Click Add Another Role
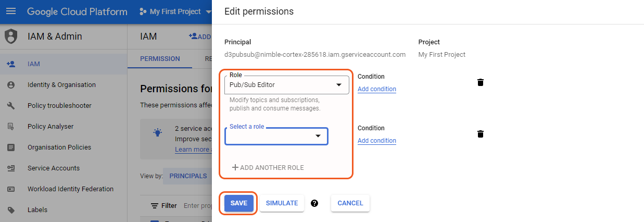The height and width of the screenshot is (222, 644). click(268, 168)
